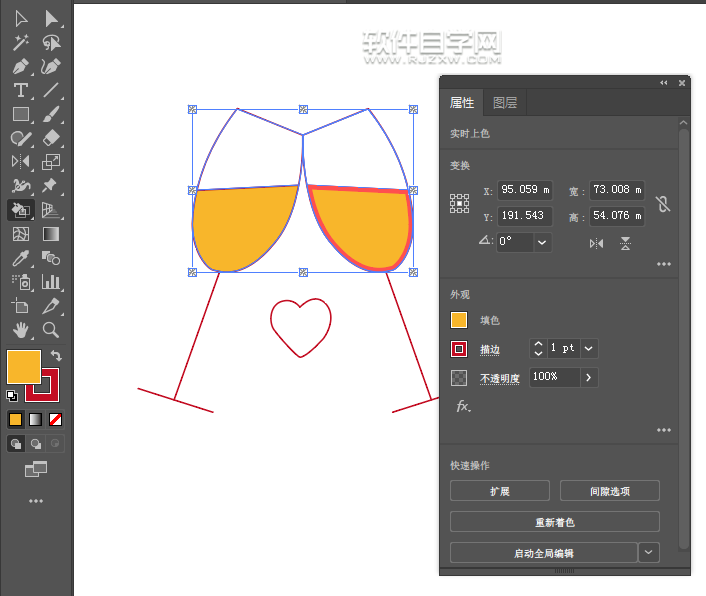Select the Zoom magnifier tool
The width and height of the screenshot is (706, 596).
point(51,330)
